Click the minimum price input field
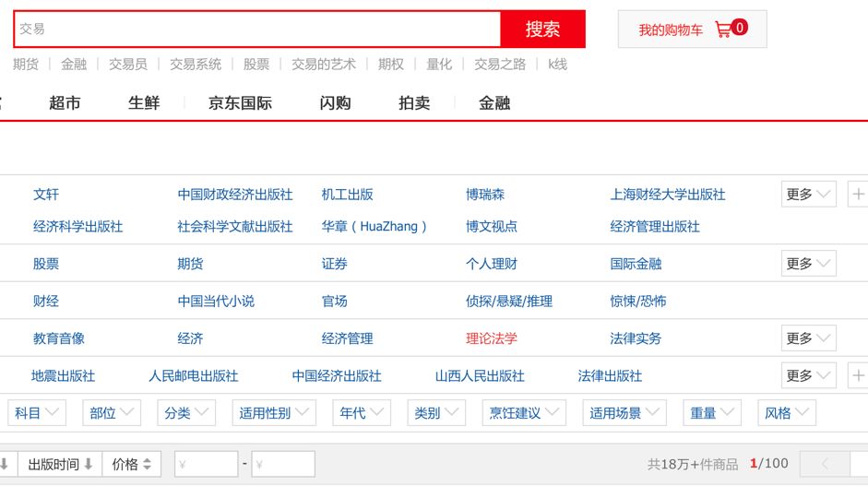868x486 pixels. [x=207, y=464]
